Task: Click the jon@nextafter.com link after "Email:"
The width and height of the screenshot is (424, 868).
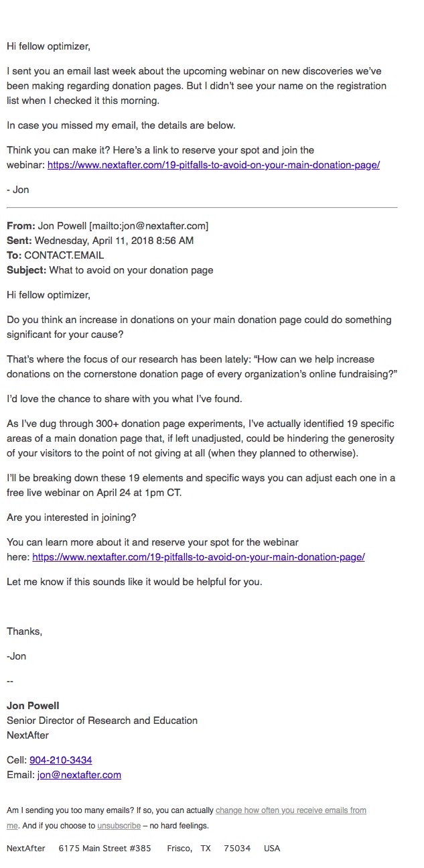Action: [79, 775]
